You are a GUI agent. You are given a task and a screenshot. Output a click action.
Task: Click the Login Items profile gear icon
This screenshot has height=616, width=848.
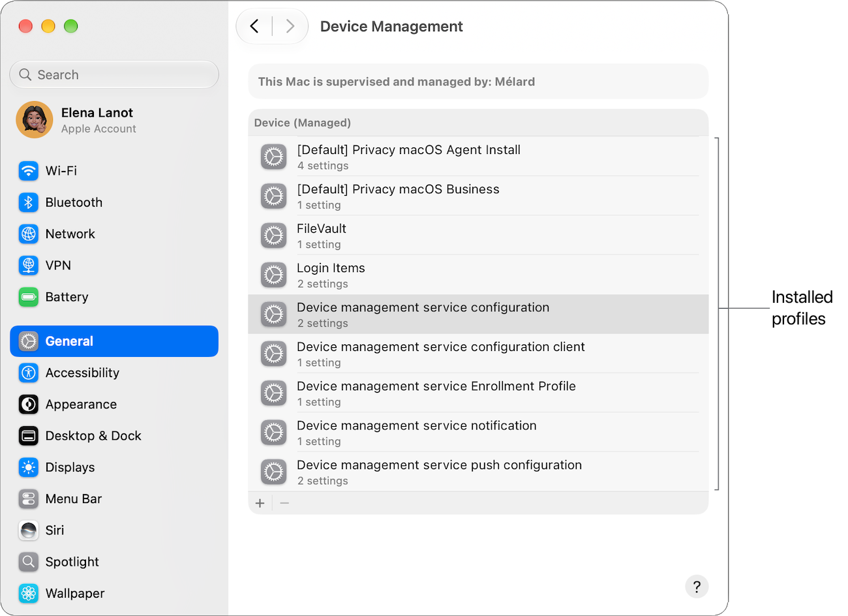(x=274, y=275)
